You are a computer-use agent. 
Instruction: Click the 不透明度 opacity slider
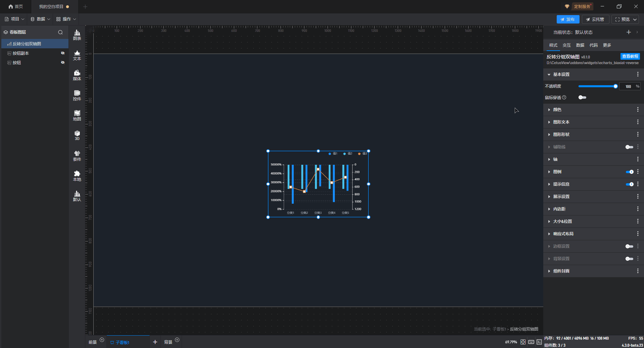[597, 86]
